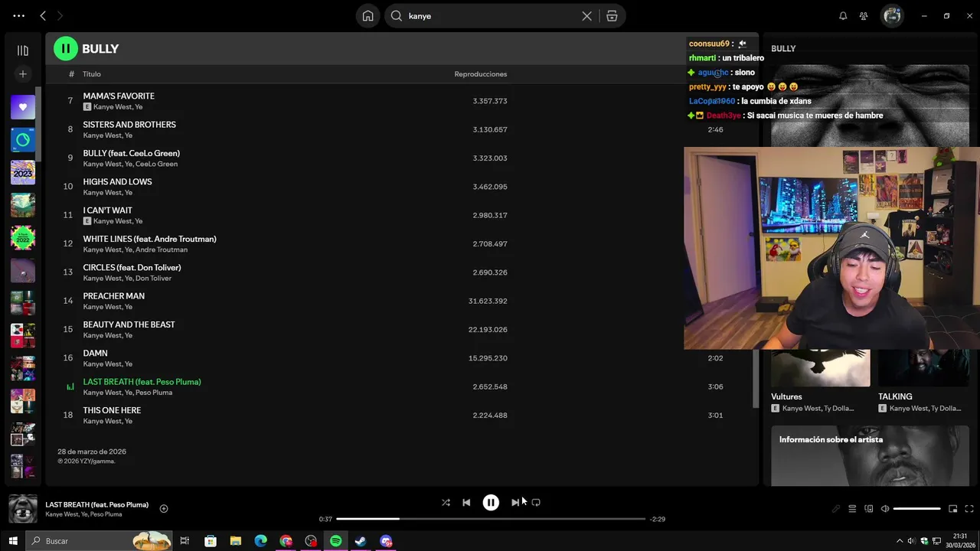This screenshot has height=551, width=980.
Task: Toggle shuffle playback
Action: tap(446, 502)
